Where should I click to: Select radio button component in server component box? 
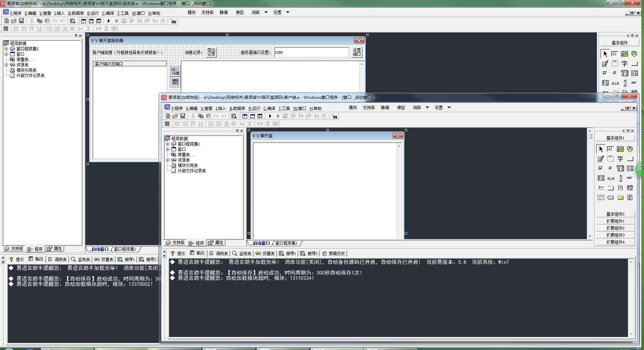point(615,73)
